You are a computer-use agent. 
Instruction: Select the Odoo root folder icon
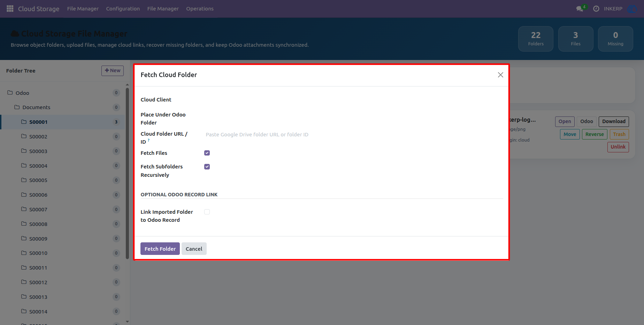(x=10, y=93)
